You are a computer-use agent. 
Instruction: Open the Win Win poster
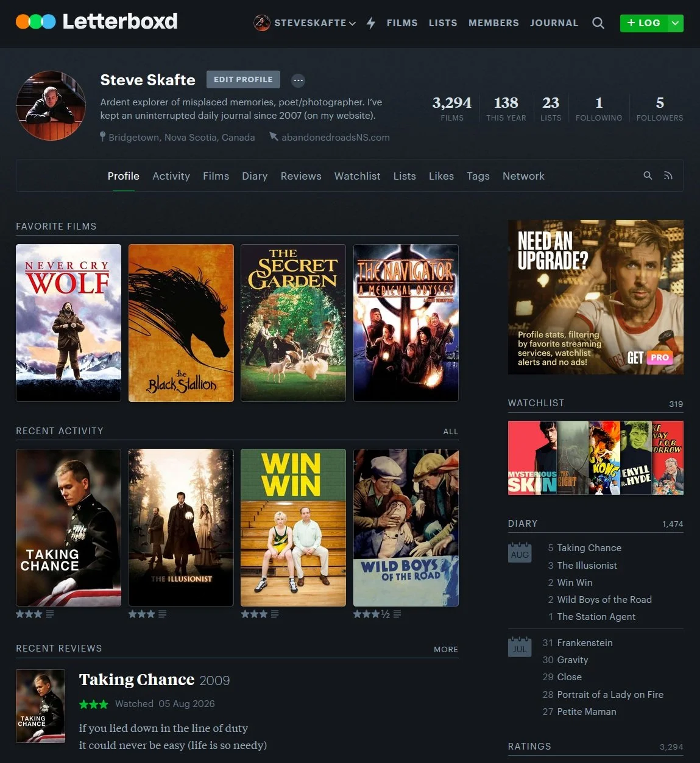[x=293, y=527]
